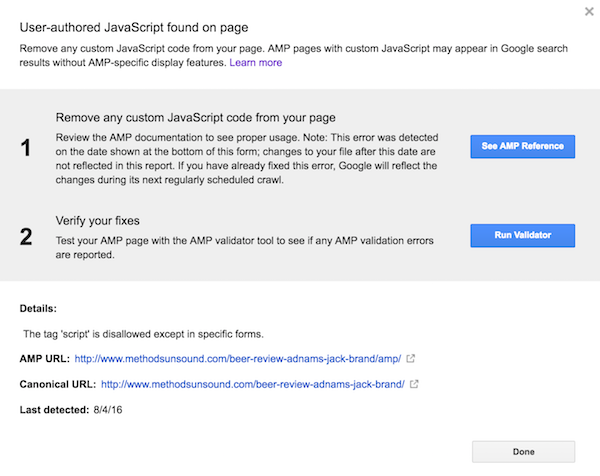Viewport: 600px width, 476px height.
Task: Open the Learn more link
Action: tap(256, 63)
